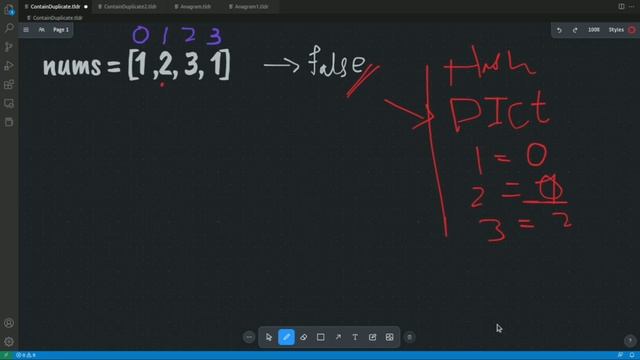Click the red color style indicator
Image resolution: width=640 pixels, height=360 pixels.
tap(632, 30)
